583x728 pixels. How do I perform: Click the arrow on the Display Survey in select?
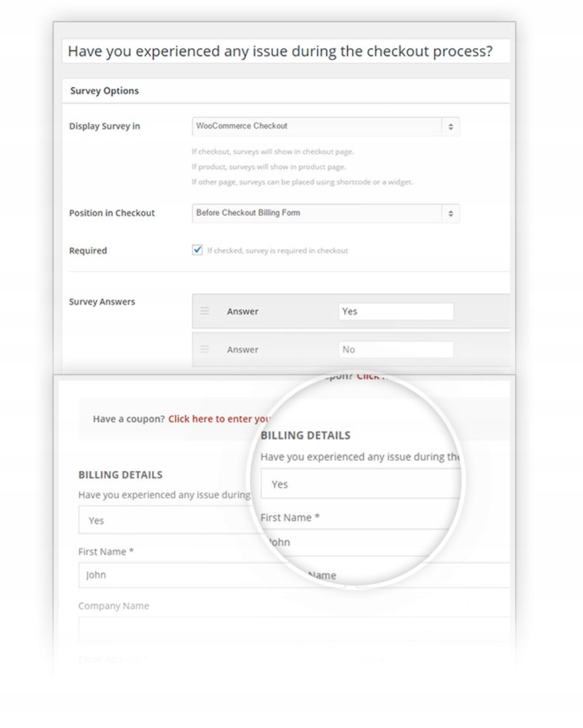(x=451, y=126)
